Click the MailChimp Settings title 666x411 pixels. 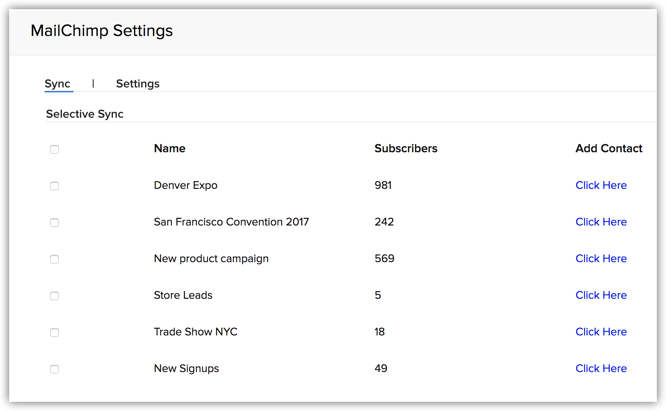point(102,31)
